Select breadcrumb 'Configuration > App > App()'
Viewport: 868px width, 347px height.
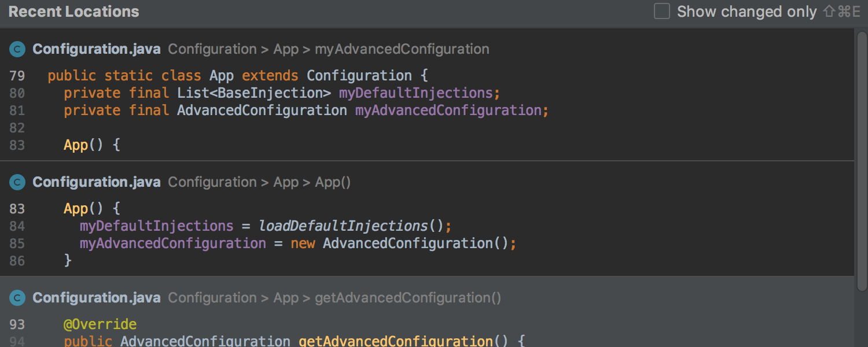[x=259, y=182]
